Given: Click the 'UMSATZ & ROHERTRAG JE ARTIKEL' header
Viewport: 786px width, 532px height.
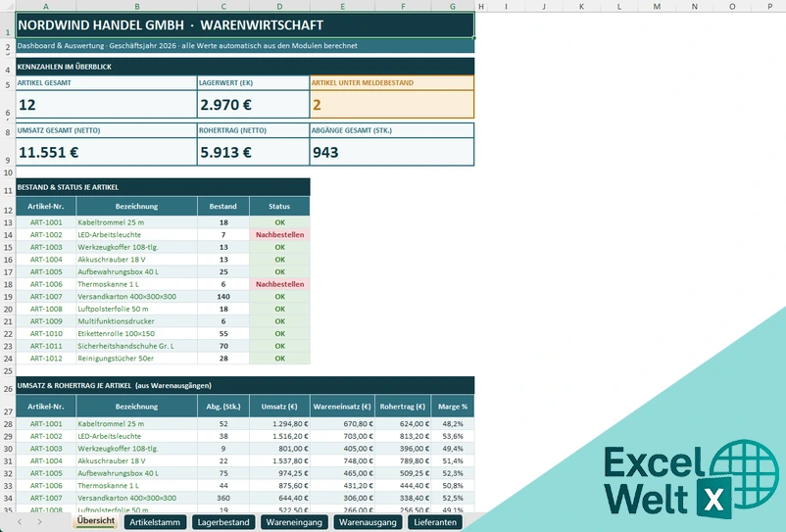Looking at the screenshot, I should pos(245,386).
